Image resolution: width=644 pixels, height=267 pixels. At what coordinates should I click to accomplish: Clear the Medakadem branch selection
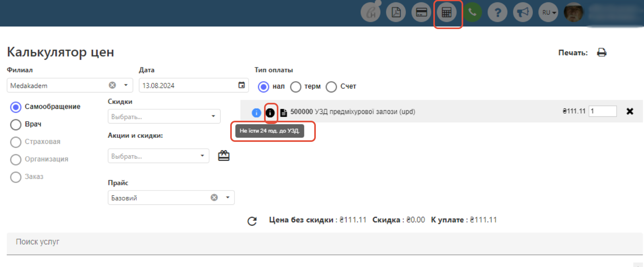coord(112,85)
